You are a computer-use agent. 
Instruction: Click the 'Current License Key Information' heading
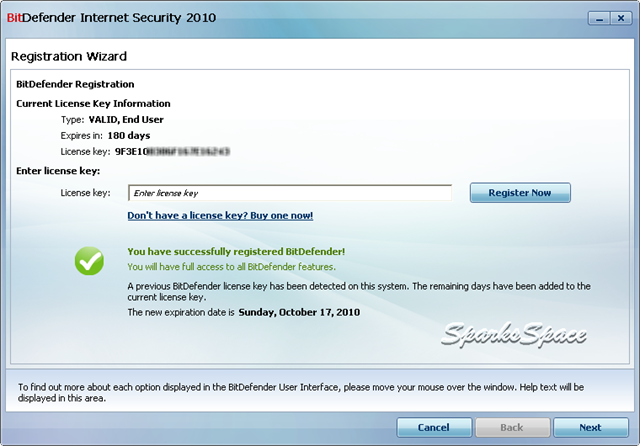[93, 104]
